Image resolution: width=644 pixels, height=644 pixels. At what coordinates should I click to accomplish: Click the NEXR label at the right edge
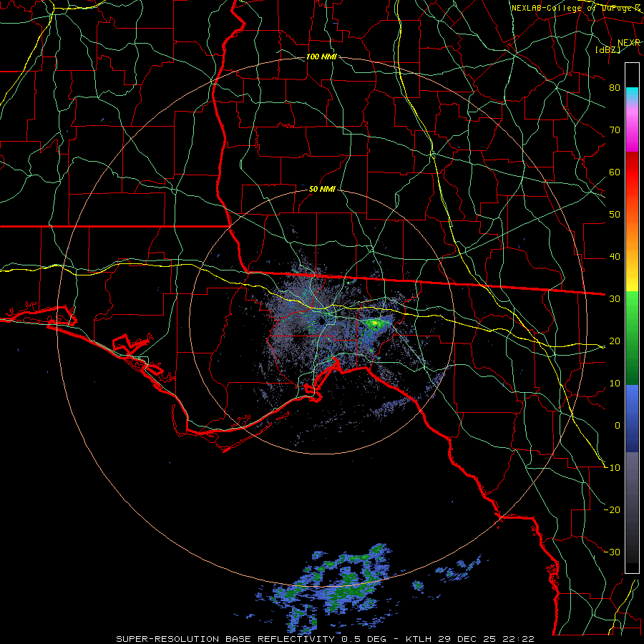(x=629, y=43)
